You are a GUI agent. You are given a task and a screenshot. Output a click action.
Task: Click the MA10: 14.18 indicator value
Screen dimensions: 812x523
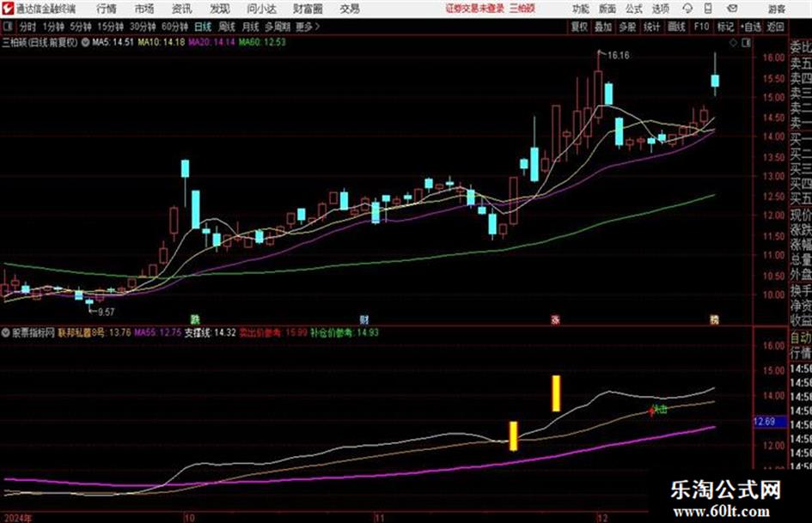(161, 42)
